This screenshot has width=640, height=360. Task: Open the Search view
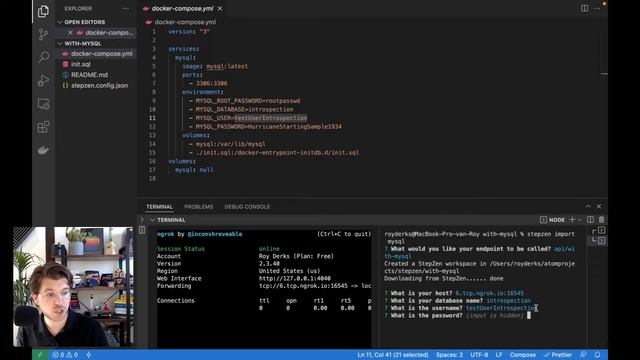(43, 57)
